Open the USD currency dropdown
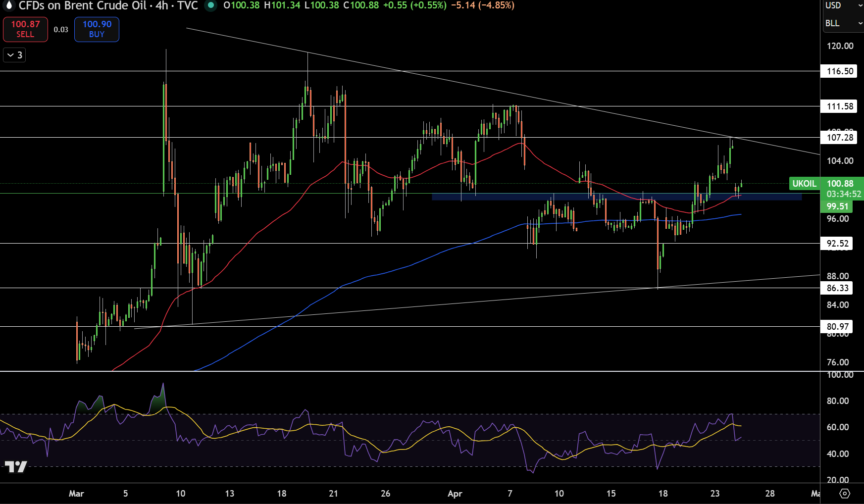The image size is (864, 504). pyautogui.click(x=843, y=5)
